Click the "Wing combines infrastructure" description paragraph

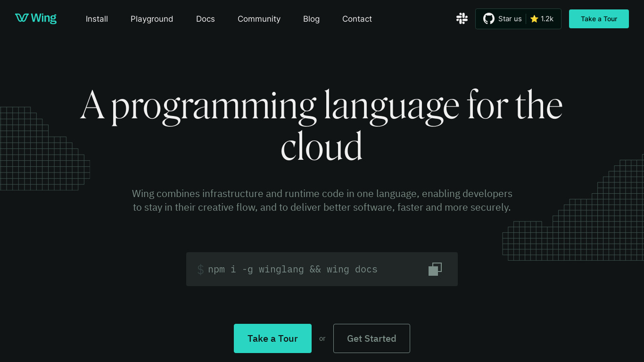click(x=322, y=200)
